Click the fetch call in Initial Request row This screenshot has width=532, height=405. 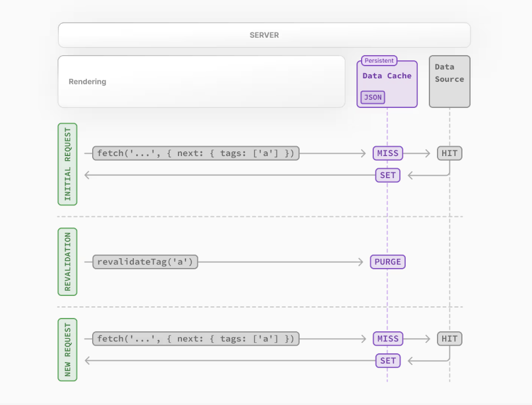pyautogui.click(x=196, y=153)
